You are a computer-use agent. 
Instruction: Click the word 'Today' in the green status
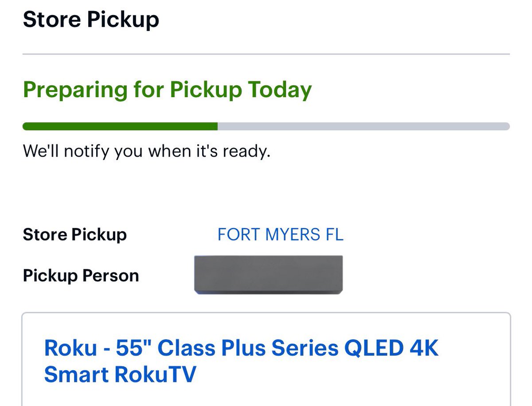coord(280,90)
